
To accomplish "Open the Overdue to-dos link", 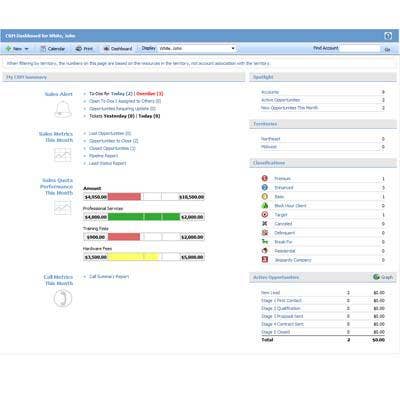I will (x=150, y=94).
